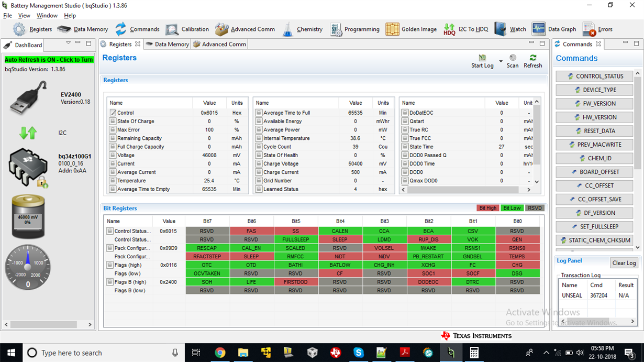This screenshot has height=362, width=644.
Task: Toggle lock icon for Voltage row
Action: click(x=113, y=155)
